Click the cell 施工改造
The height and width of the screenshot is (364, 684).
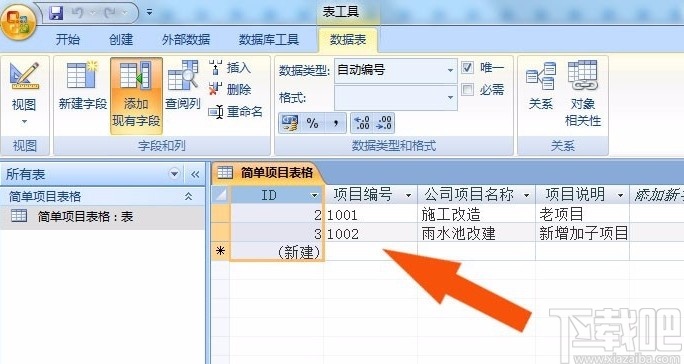pyautogui.click(x=476, y=214)
